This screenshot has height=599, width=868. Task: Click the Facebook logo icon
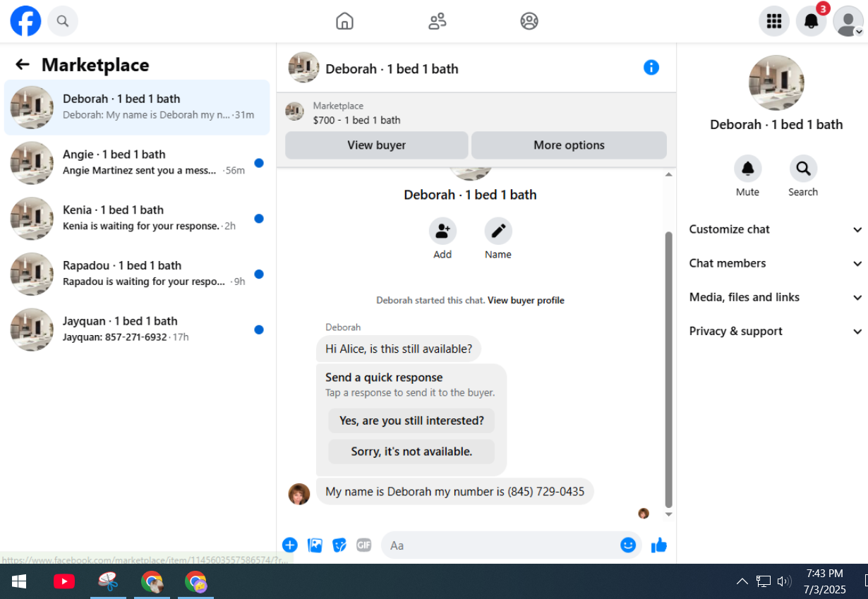pos(25,21)
